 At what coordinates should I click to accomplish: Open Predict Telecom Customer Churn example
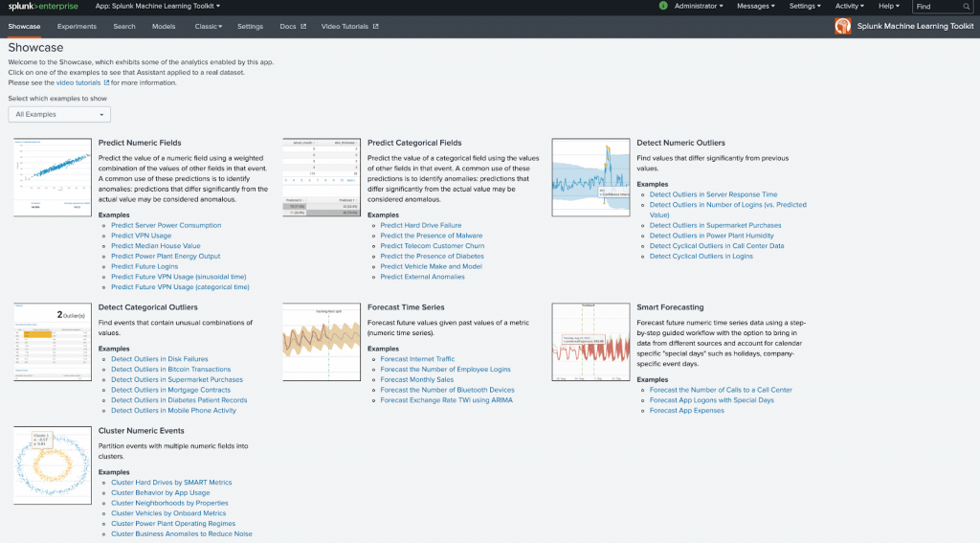click(433, 246)
